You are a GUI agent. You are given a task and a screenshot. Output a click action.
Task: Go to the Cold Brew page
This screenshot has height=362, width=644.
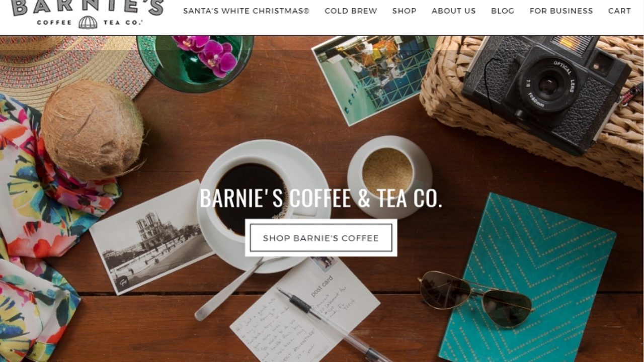(x=351, y=11)
